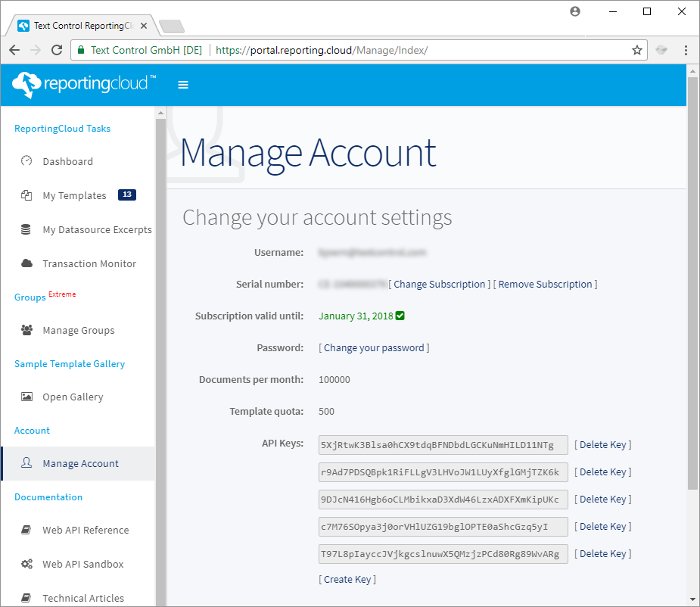The image size is (700, 607).
Task: Click the My Templates copy icon
Action: (26, 195)
